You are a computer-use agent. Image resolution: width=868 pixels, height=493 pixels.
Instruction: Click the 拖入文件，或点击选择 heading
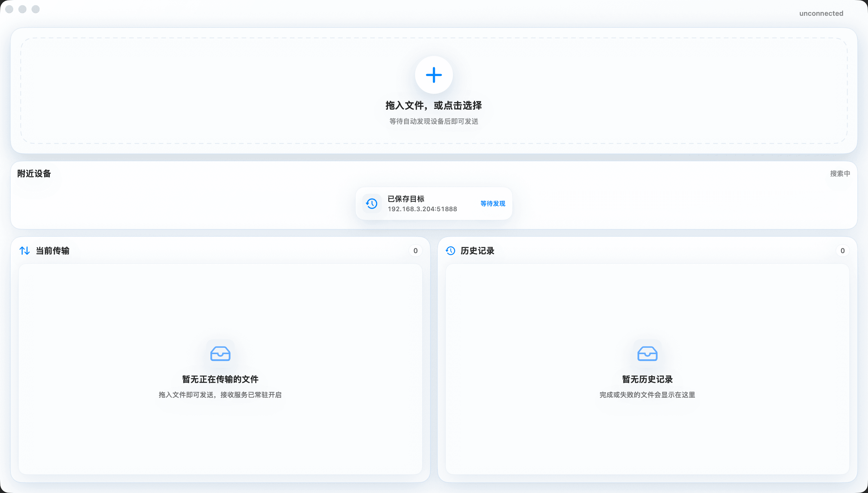pos(434,105)
